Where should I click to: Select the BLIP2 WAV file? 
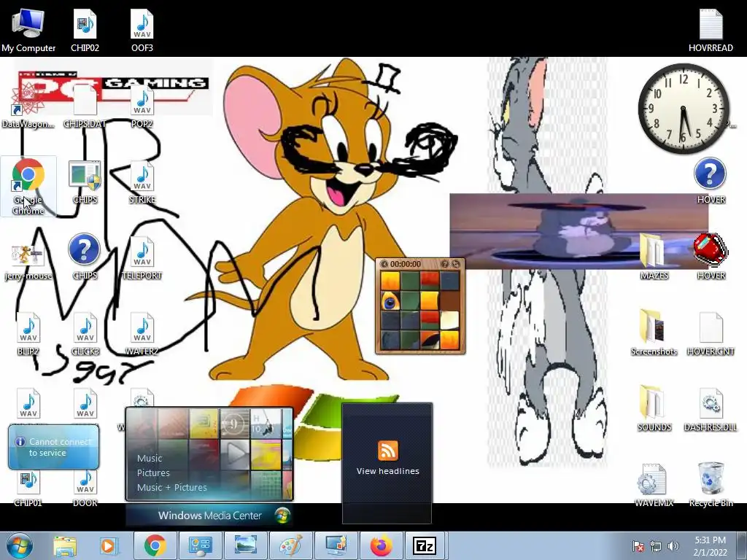click(x=28, y=333)
